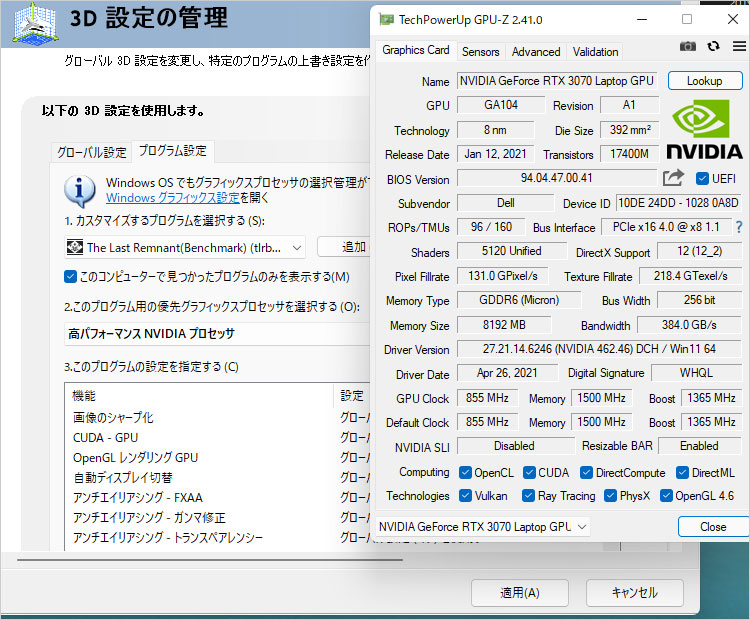Switch to the Advanced tab
The width and height of the screenshot is (750, 620).
pos(536,52)
